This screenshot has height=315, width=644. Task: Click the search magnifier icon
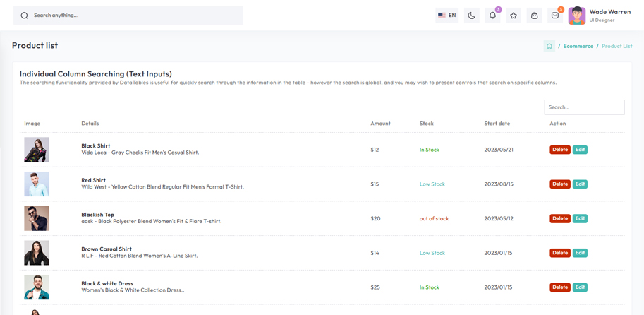click(x=24, y=16)
